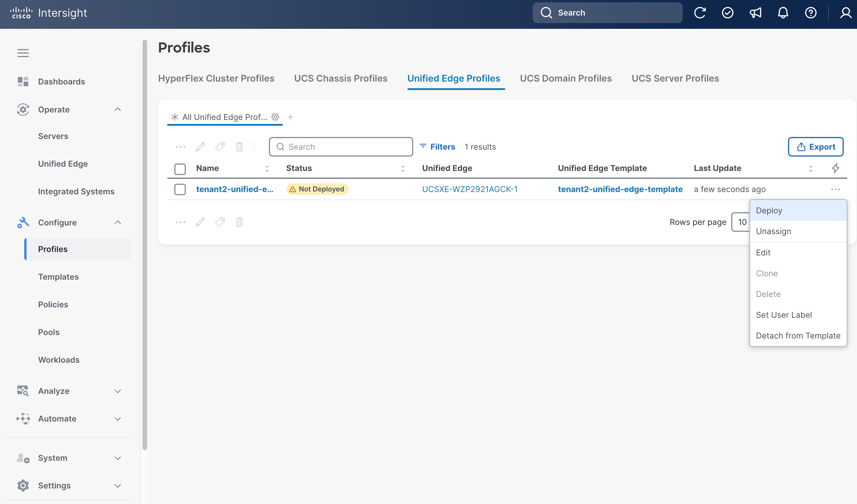Toggle the hamburger navigation menu
This screenshot has height=504, width=857.
click(23, 53)
